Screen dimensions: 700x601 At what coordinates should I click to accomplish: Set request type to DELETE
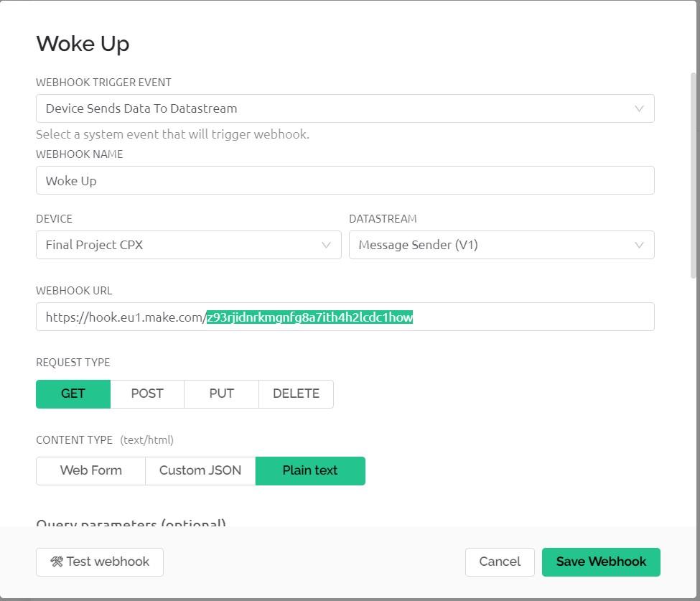pyautogui.click(x=296, y=393)
